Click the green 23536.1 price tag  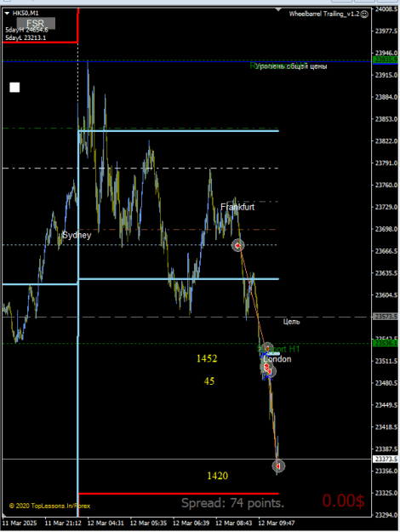click(x=386, y=343)
